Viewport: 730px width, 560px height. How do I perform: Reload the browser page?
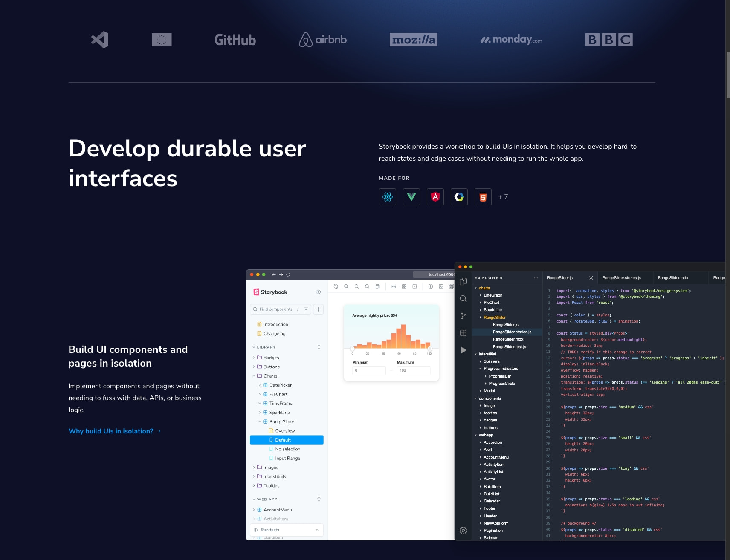click(288, 275)
